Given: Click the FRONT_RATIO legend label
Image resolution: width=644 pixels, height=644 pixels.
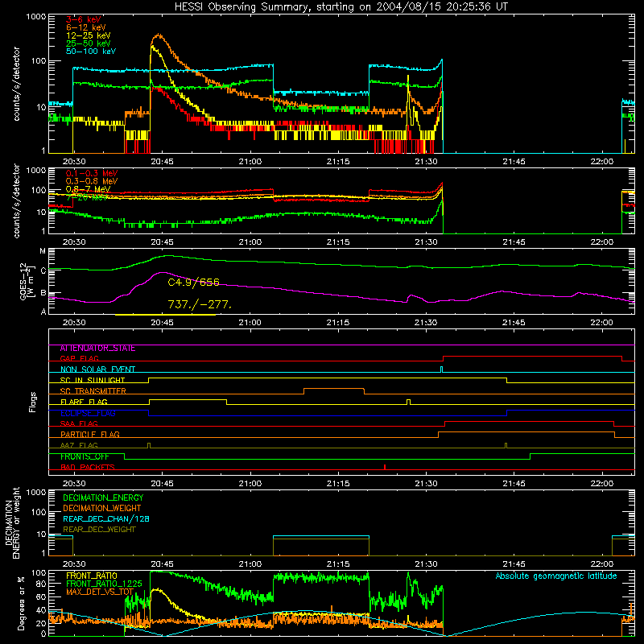Looking at the screenshot, I should click(92, 576).
